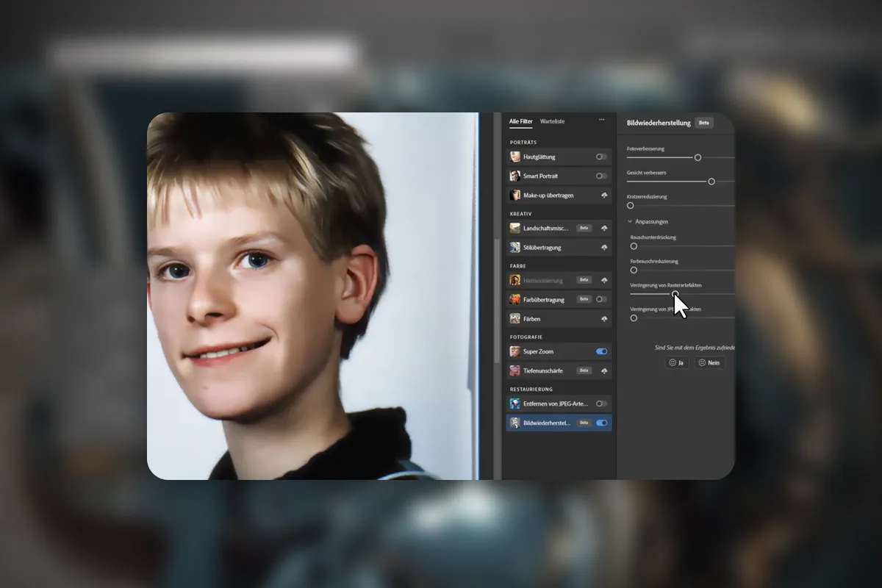Disable the Bildwiederherstellung toggle
882x588 pixels.
[x=602, y=423]
